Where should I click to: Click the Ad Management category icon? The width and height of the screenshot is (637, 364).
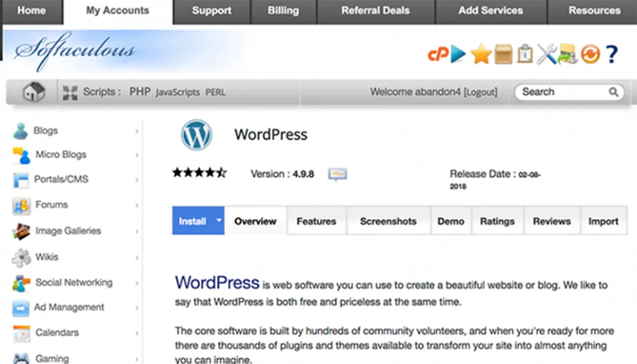tap(21, 308)
